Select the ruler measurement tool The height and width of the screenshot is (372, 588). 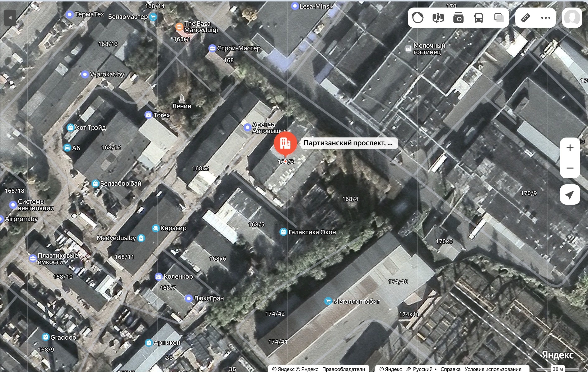(x=526, y=18)
